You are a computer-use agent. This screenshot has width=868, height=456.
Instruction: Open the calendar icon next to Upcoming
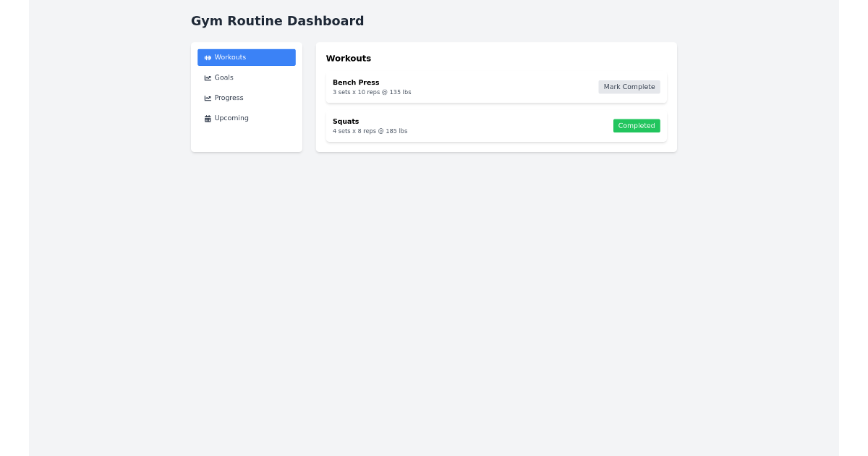208,118
